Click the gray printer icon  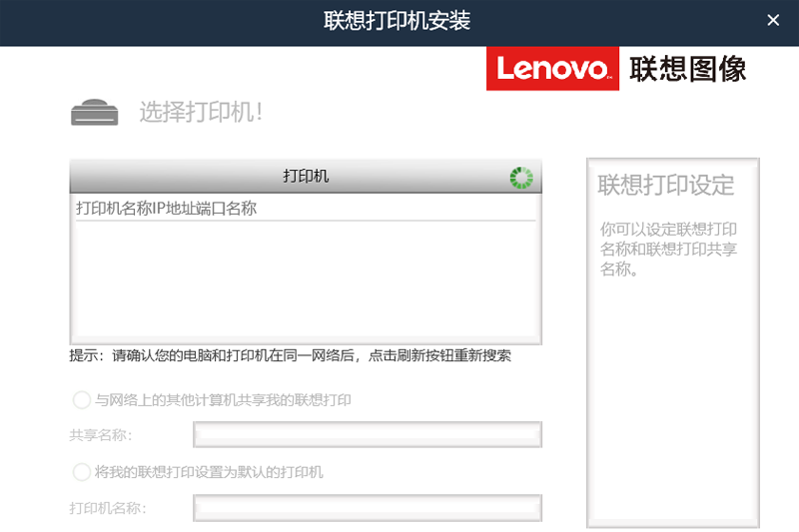click(94, 112)
